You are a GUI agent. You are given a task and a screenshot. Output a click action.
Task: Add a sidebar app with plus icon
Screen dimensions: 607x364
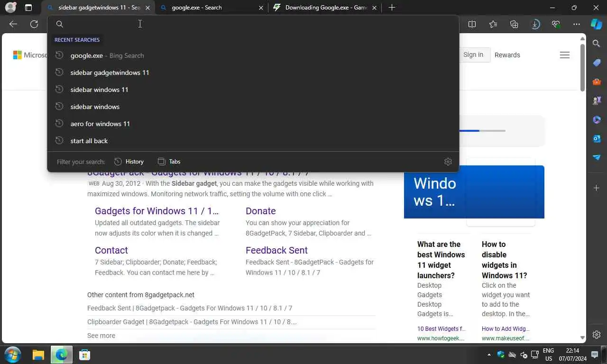coord(597,188)
